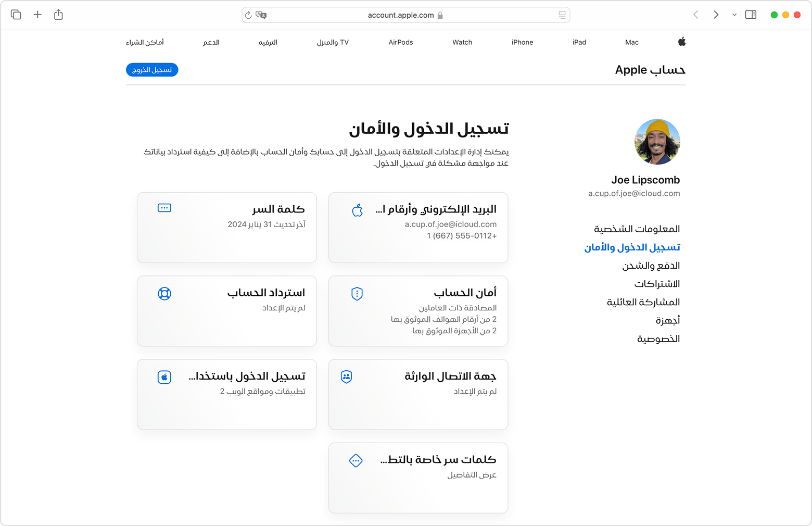Click the المصادقة ذات العاملين text
The width and height of the screenshot is (812, 526).
point(458,308)
